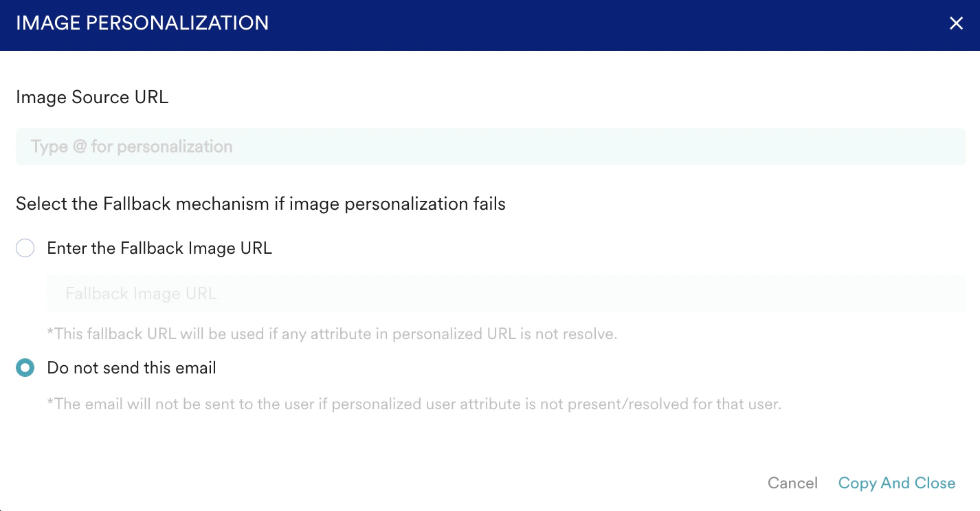Close the Image Personalization dialog via the X icon
The height and width of the screenshot is (511, 980).
(956, 23)
